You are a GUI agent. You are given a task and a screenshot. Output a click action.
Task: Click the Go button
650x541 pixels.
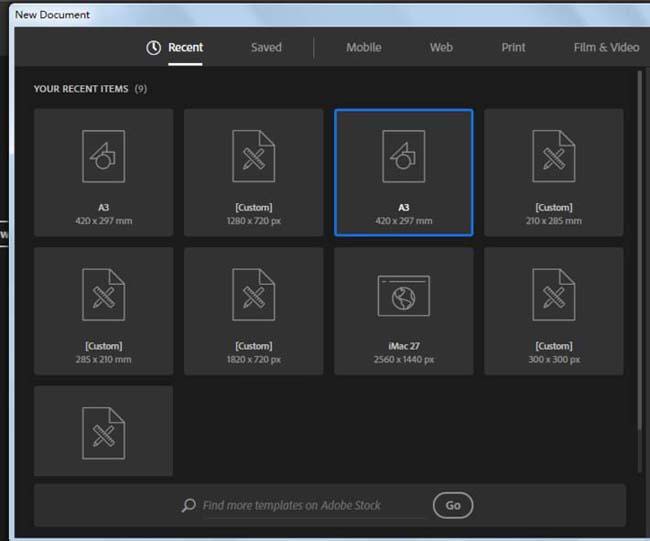453,505
